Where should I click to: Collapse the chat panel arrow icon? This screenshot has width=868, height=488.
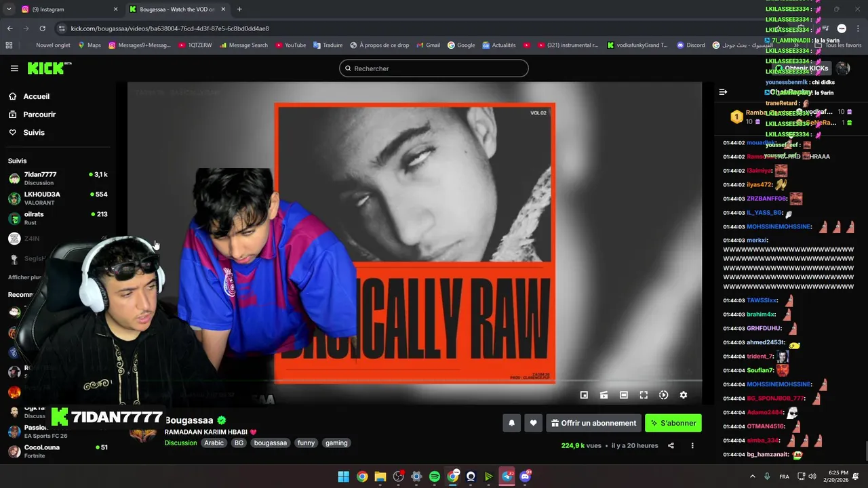[723, 91]
